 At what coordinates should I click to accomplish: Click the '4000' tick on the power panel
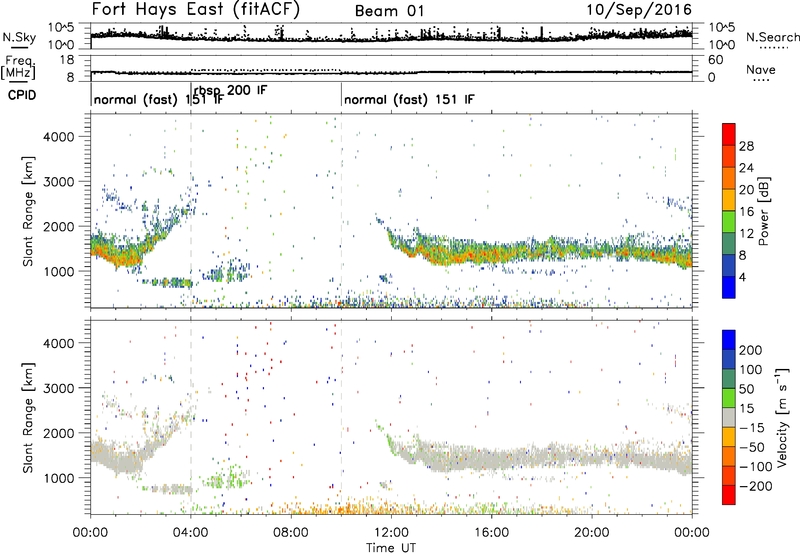[59, 137]
